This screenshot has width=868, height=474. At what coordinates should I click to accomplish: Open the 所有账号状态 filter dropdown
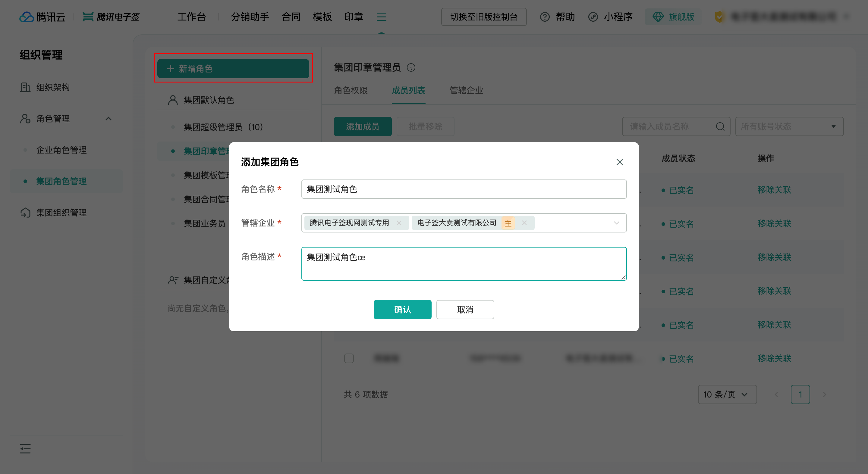pos(790,126)
